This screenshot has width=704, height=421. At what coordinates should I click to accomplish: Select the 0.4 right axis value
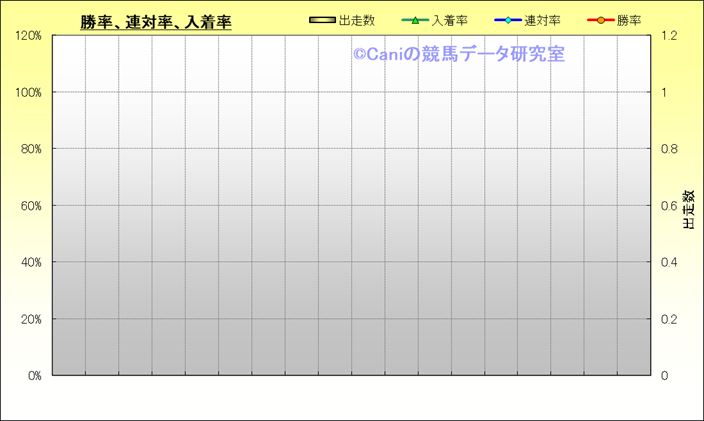(x=669, y=262)
